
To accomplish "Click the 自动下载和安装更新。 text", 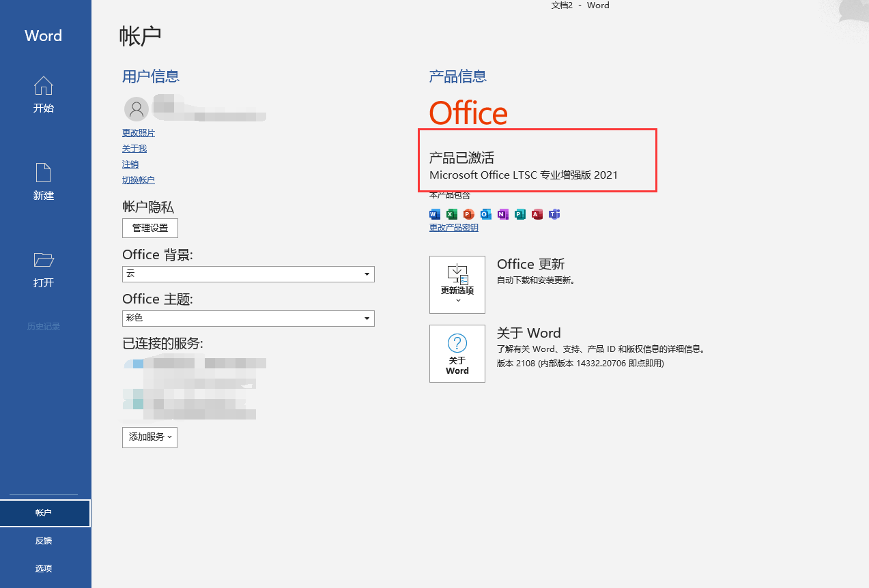I will [537, 280].
